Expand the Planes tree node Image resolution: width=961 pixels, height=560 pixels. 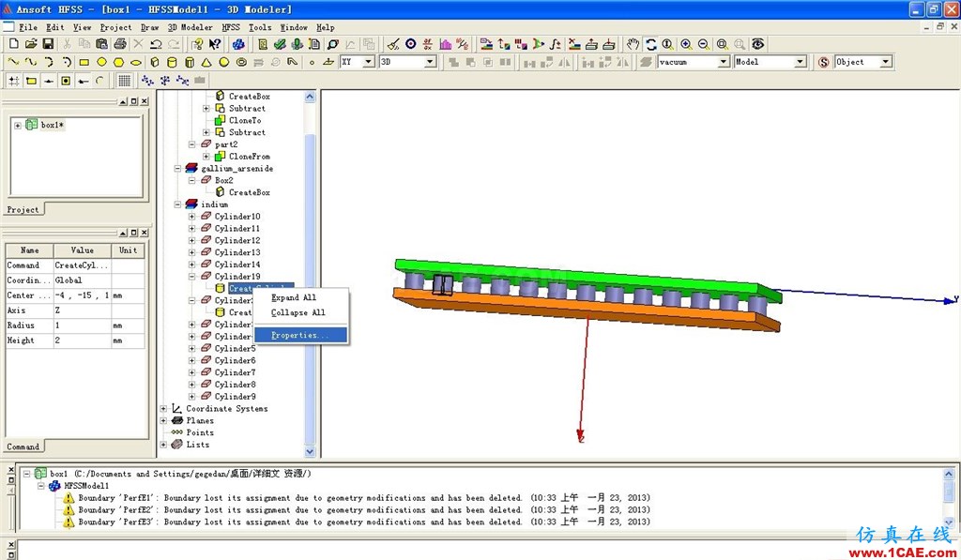click(x=163, y=420)
